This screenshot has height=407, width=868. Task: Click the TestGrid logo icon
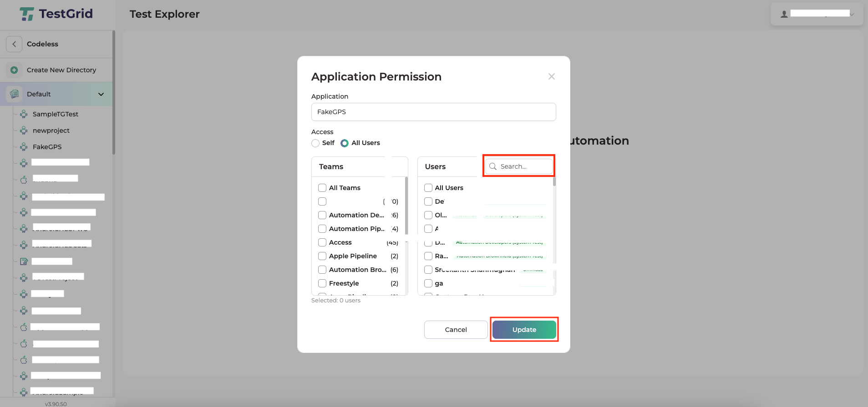pyautogui.click(x=27, y=14)
